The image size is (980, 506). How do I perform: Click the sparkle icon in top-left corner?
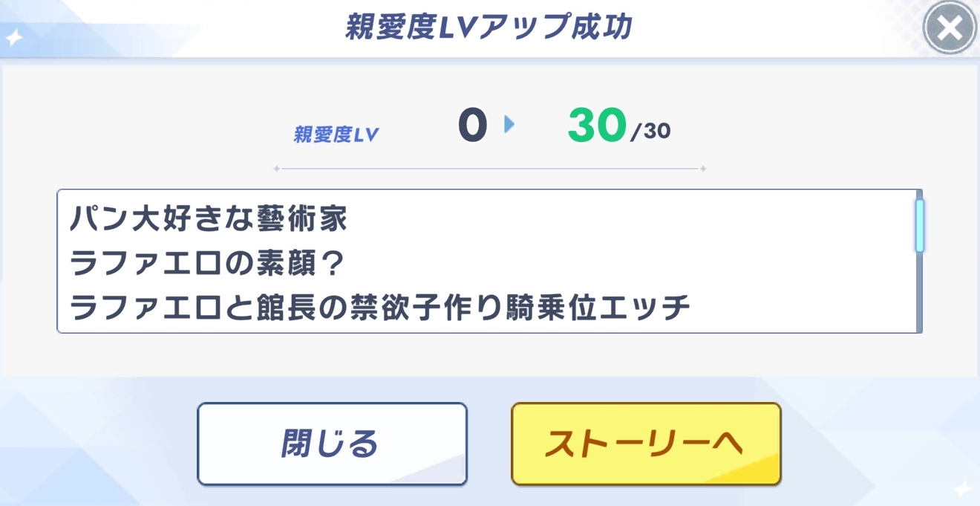(13, 37)
